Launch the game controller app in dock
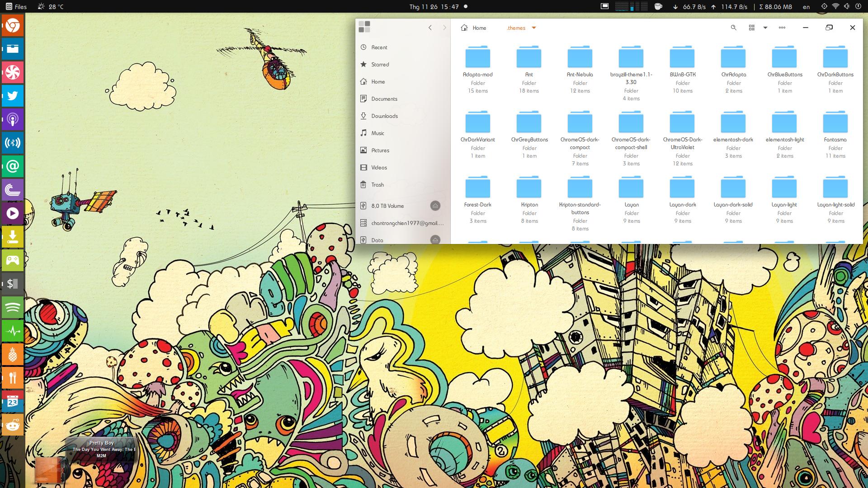The image size is (868, 488). coord(13,260)
